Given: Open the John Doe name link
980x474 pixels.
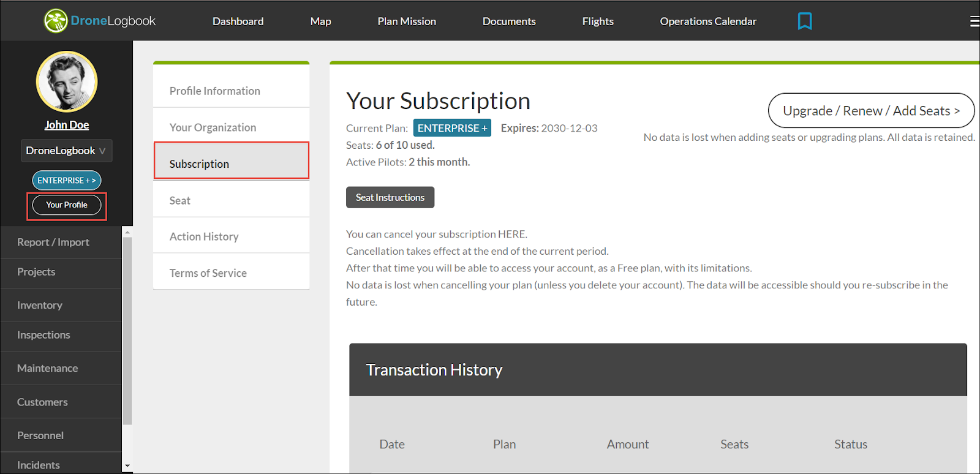Looking at the screenshot, I should point(67,125).
